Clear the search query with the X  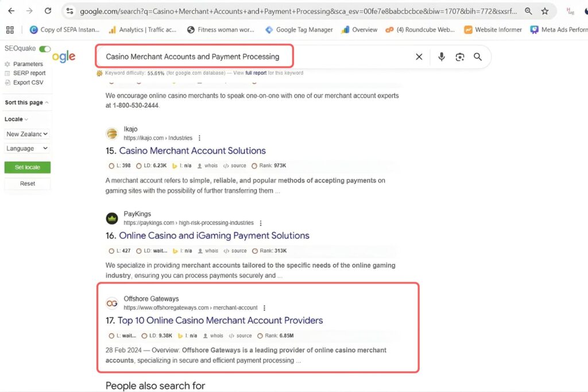(419, 56)
